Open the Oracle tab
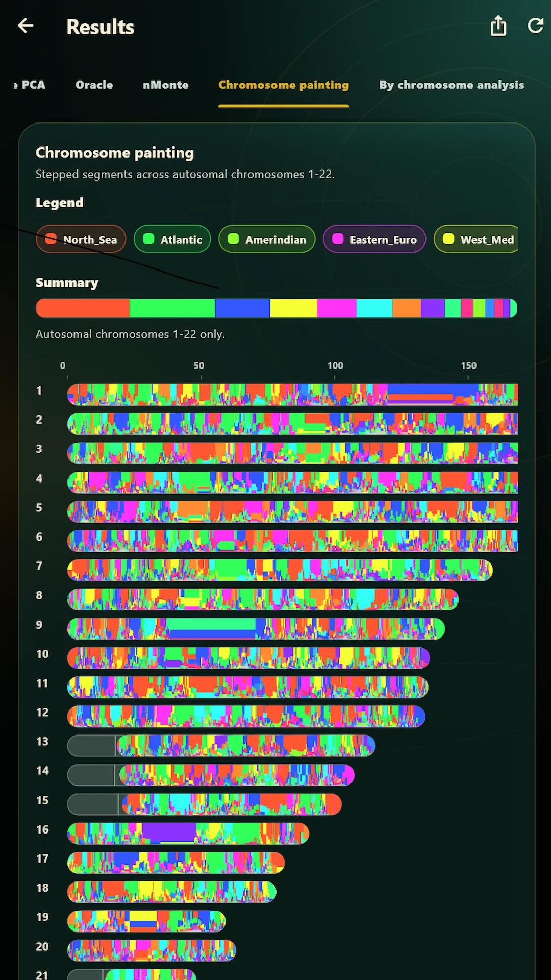 pyautogui.click(x=94, y=85)
